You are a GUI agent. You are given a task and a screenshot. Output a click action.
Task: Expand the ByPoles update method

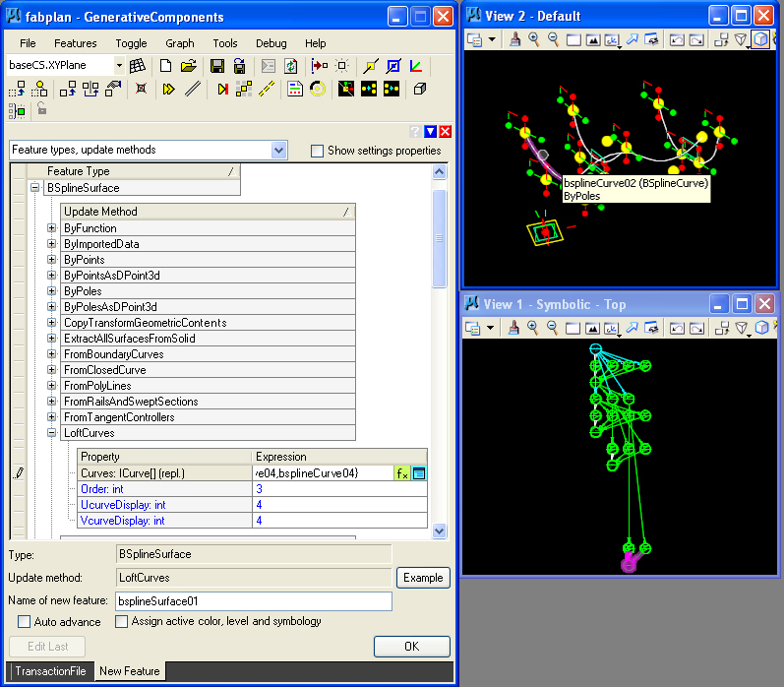(x=51, y=290)
